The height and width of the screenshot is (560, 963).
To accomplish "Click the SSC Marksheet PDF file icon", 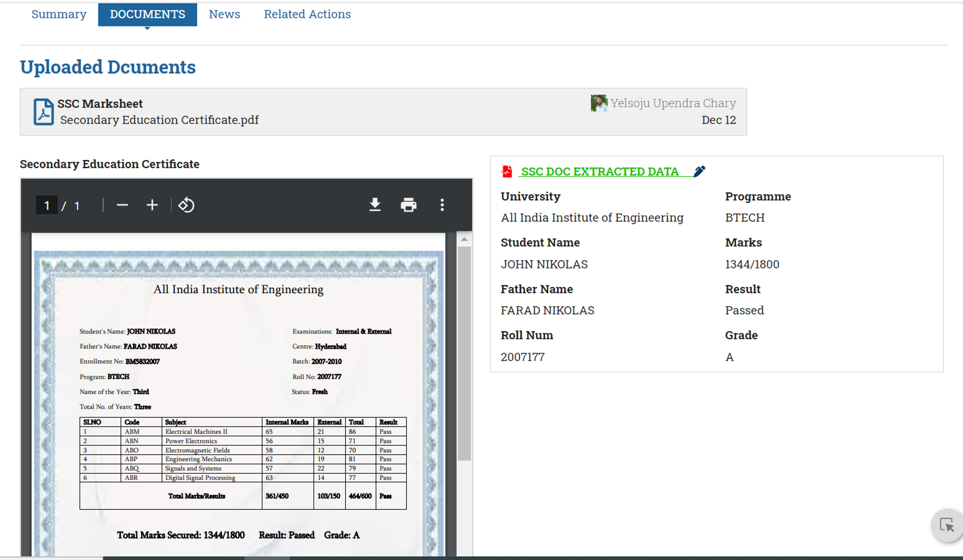I will (x=43, y=112).
